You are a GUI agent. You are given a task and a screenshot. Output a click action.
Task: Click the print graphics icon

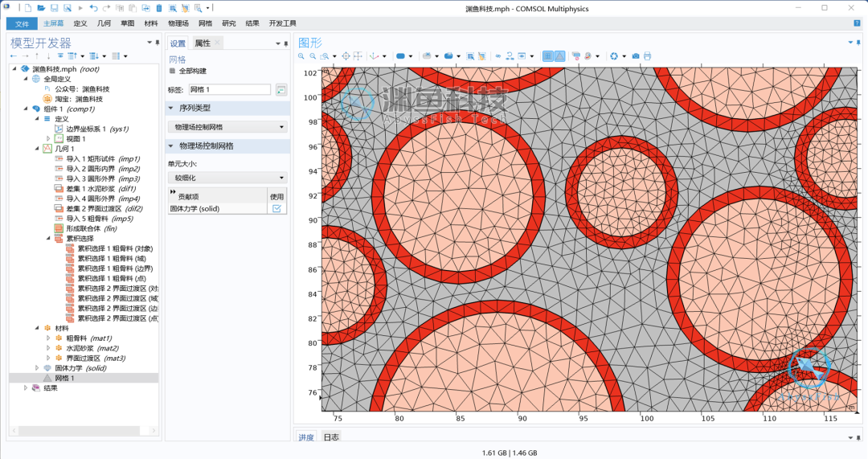pyautogui.click(x=647, y=56)
